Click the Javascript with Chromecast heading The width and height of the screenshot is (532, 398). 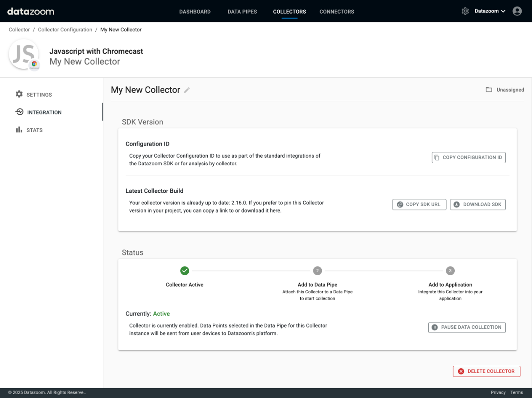96,51
